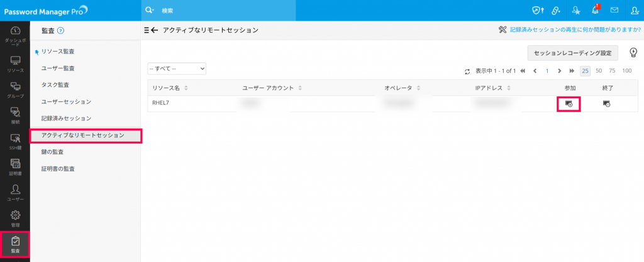Image resolution: width=644 pixels, height=262 pixels.
Task: Select 証明書の監査 in the audit menu
Action: click(58, 169)
